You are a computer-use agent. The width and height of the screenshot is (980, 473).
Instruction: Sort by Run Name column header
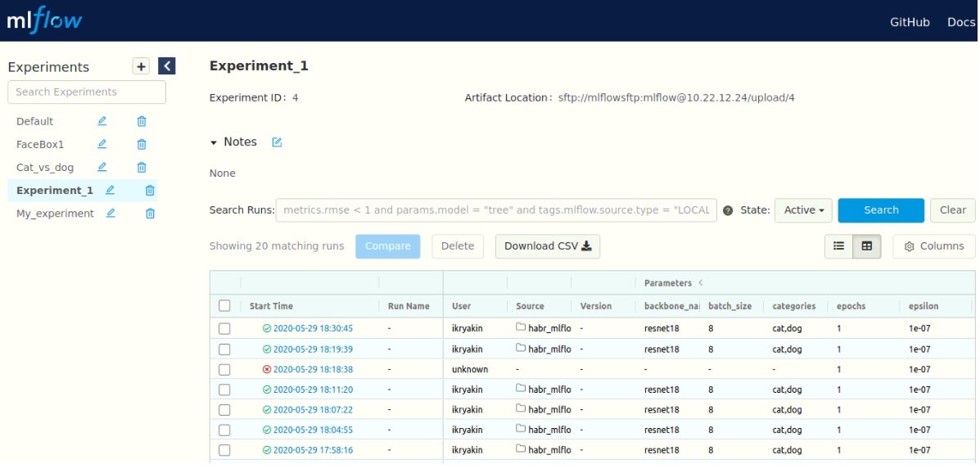(x=409, y=306)
